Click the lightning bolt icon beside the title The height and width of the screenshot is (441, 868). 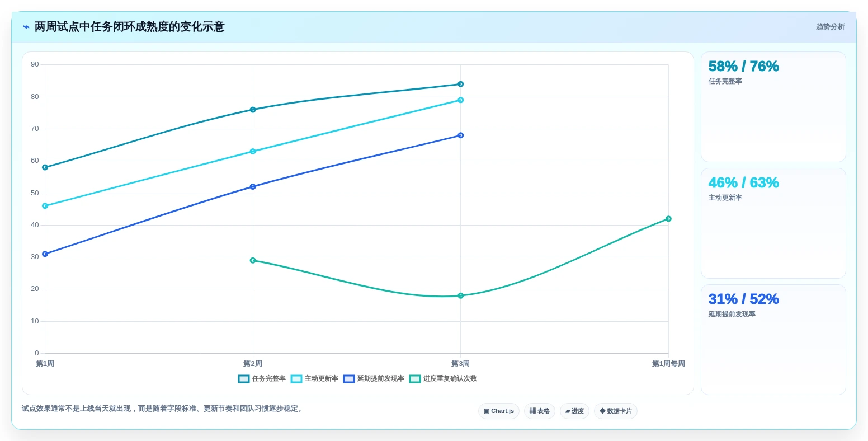26,27
